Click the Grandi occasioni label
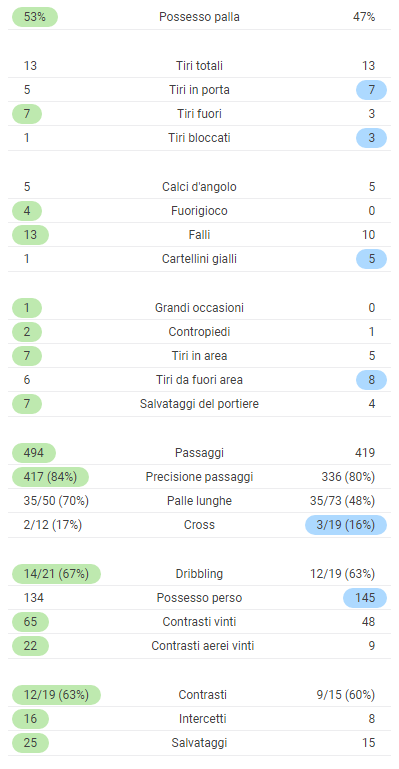This screenshot has height=769, width=399. tap(199, 308)
